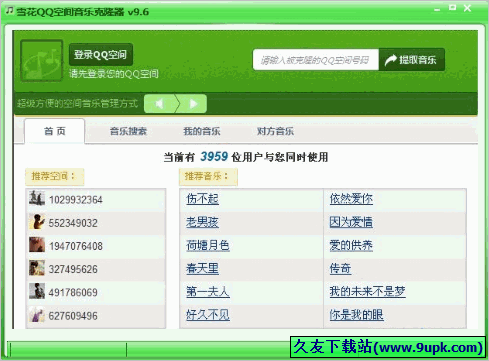Switch to the 首页 tab
This screenshot has width=489, height=361.
point(55,131)
